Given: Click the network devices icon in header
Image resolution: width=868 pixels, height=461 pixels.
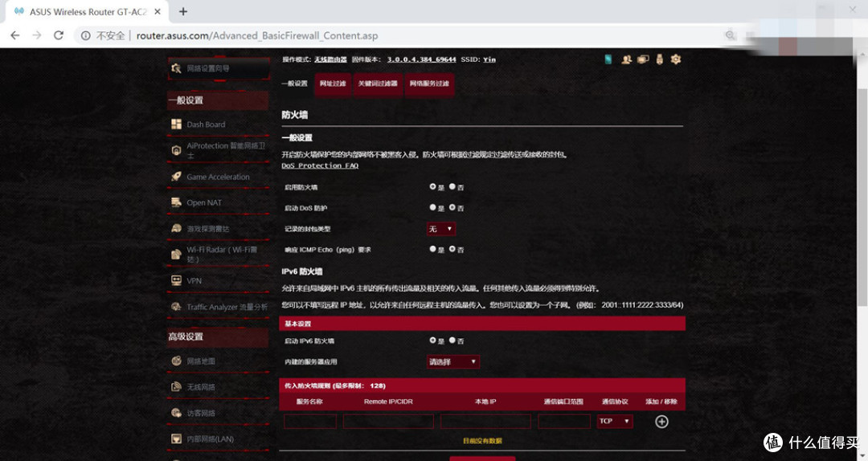Looking at the screenshot, I should [x=643, y=59].
